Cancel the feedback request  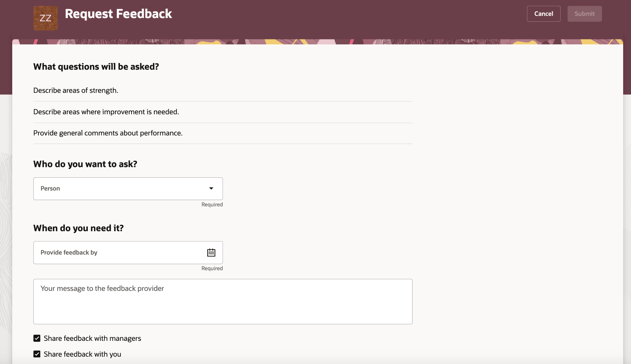pyautogui.click(x=543, y=14)
